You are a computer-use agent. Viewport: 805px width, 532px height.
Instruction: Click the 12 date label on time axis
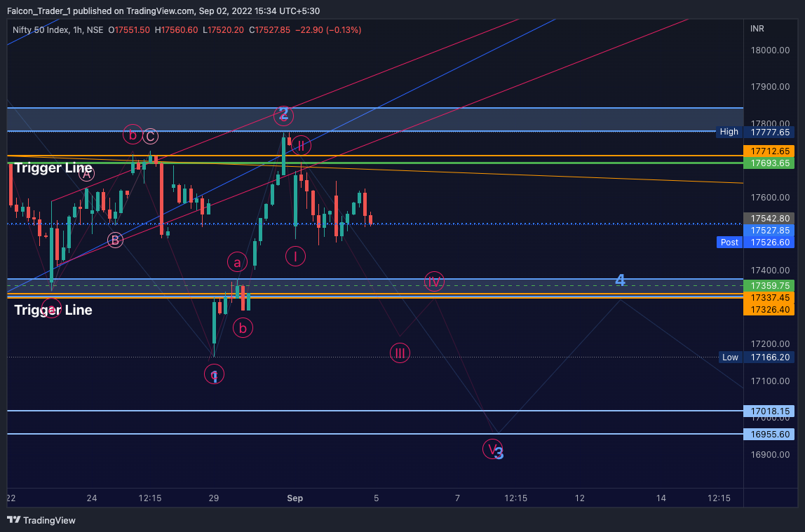pyautogui.click(x=580, y=498)
